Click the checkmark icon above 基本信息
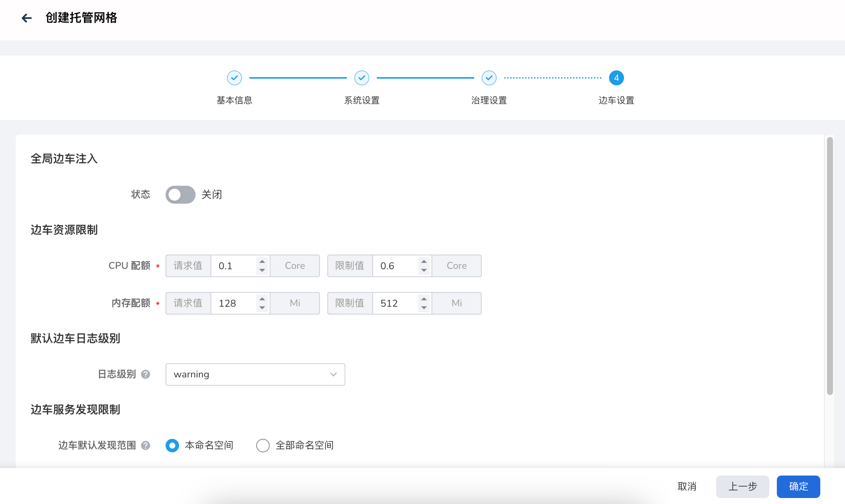The height and width of the screenshot is (504, 845). [234, 78]
